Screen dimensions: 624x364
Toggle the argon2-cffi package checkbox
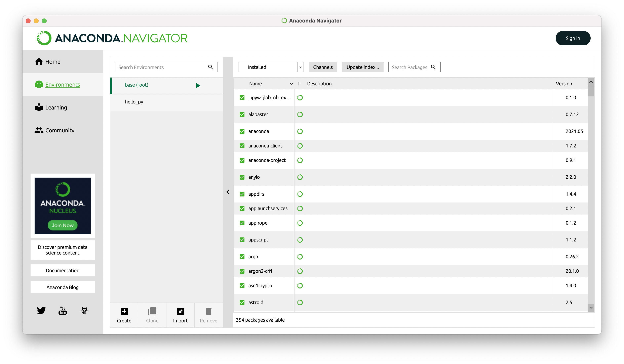tap(242, 271)
